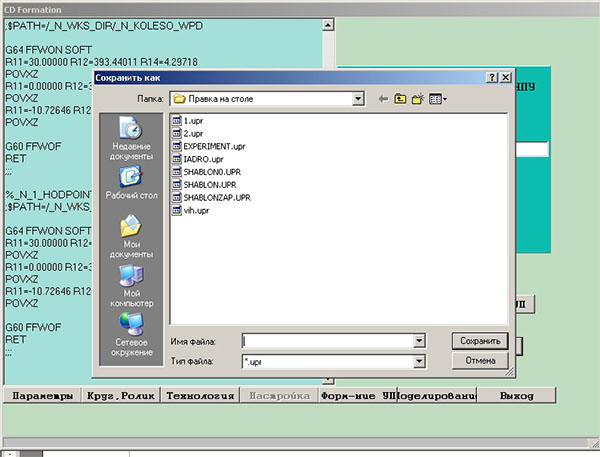
Task: Open the Views menu icon
Action: click(x=438, y=99)
